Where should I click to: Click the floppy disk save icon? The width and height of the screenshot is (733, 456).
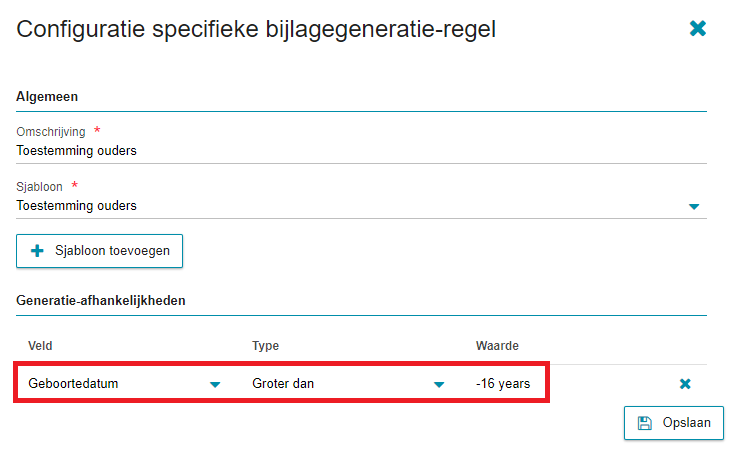coord(645,423)
